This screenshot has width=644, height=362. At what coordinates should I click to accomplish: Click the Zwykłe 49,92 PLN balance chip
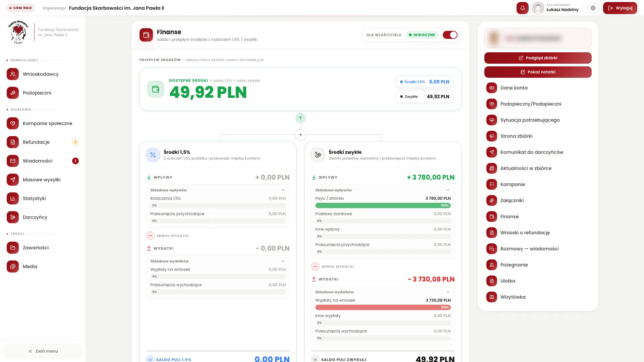click(425, 97)
